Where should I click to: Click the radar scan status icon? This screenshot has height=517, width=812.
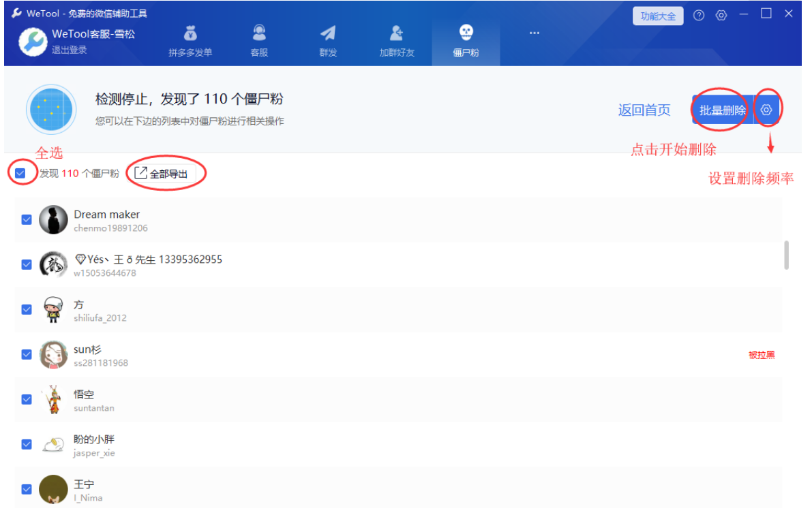[x=51, y=110]
